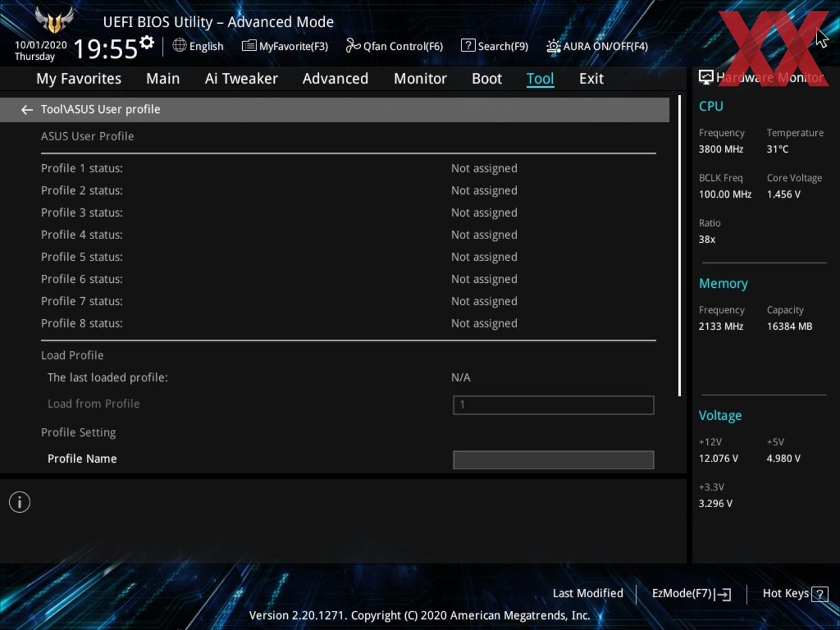The image size is (840, 630).
Task: Toggle AURA lighting bulb icon
Action: 553,46
